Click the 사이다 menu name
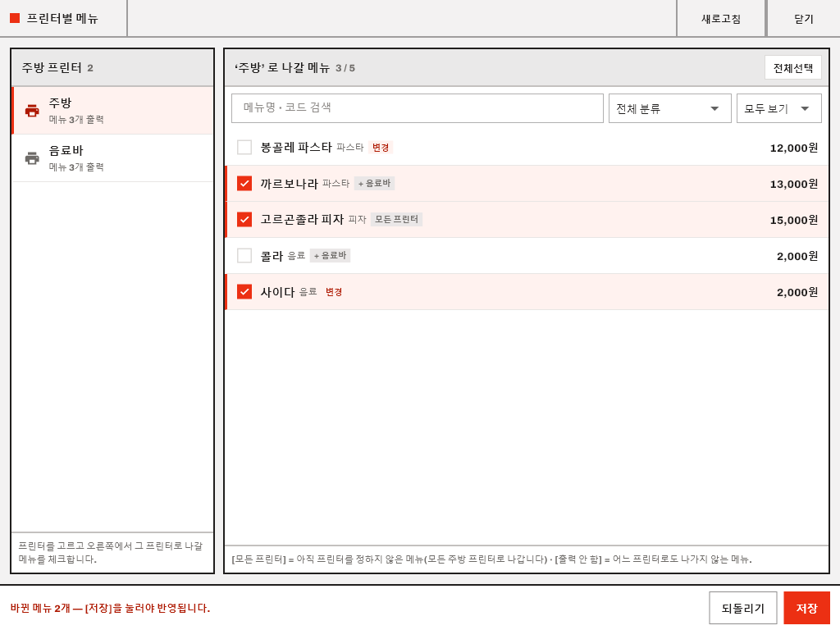The height and width of the screenshot is (630, 840). (x=277, y=292)
